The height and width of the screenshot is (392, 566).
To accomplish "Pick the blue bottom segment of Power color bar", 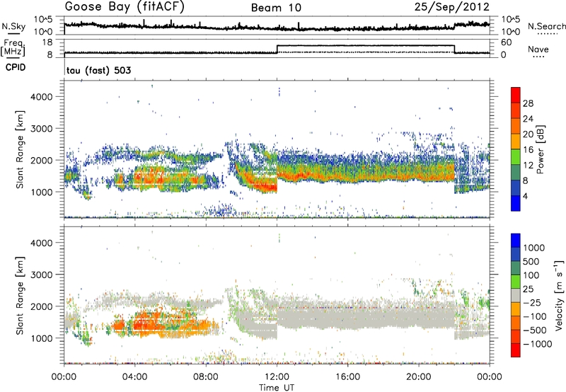I will click(x=516, y=203).
